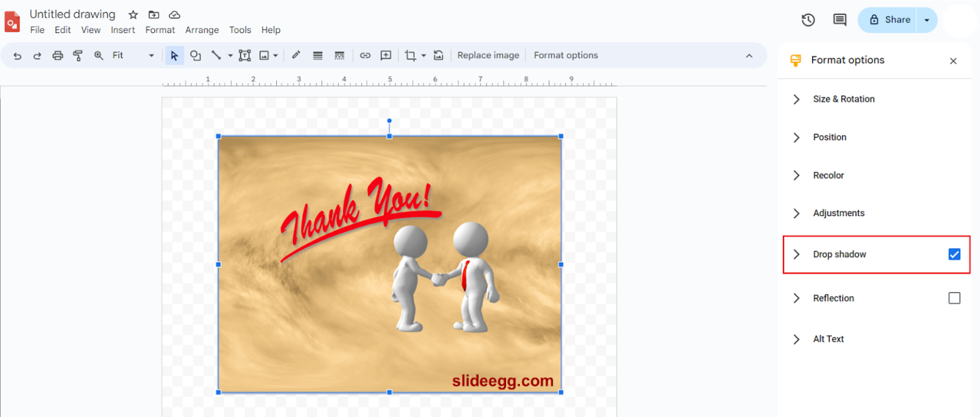Open the Arrange menu
Viewport: 980px width, 417px height.
(202, 29)
